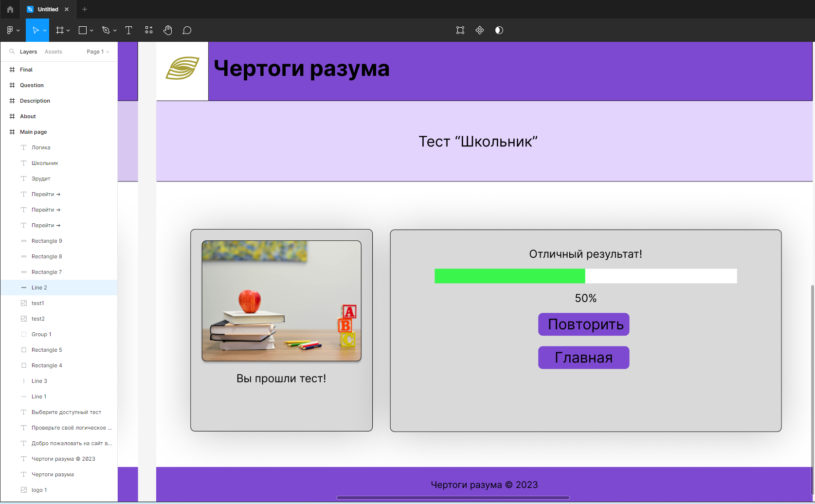Select the Отличный результат! text
The image size is (815, 504).
[x=586, y=254]
